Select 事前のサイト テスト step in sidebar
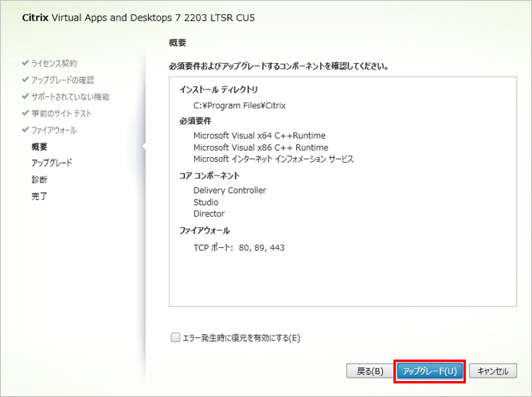 pos(61,113)
